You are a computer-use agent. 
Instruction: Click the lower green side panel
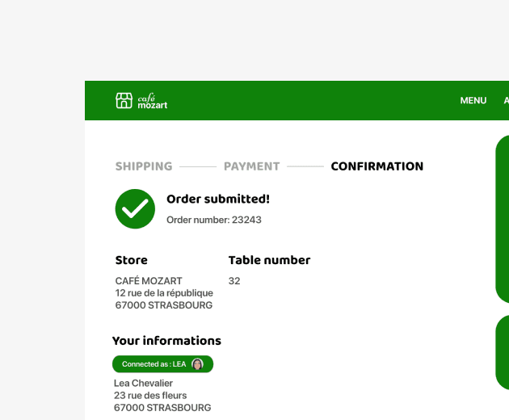(503, 352)
